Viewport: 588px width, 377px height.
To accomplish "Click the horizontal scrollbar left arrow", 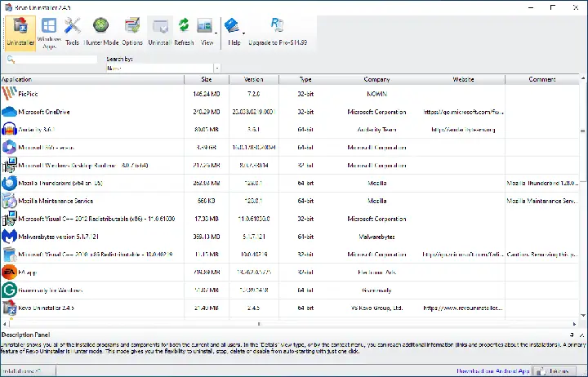I will point(5,324).
